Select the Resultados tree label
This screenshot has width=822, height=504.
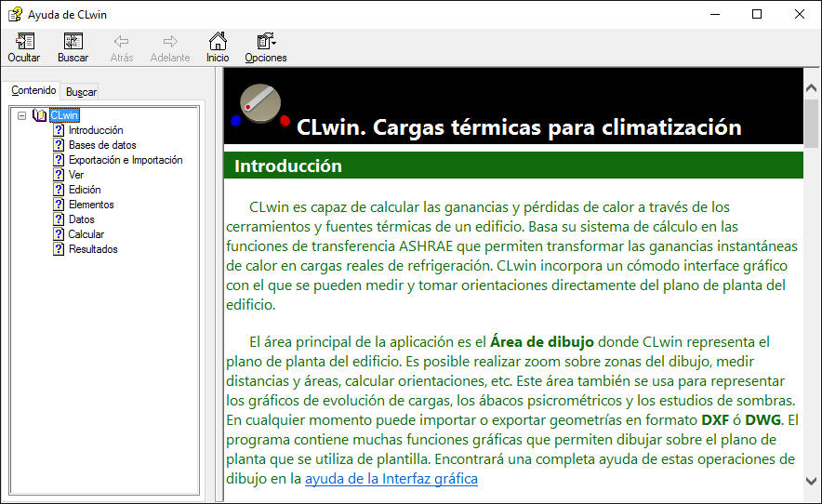pos(93,249)
